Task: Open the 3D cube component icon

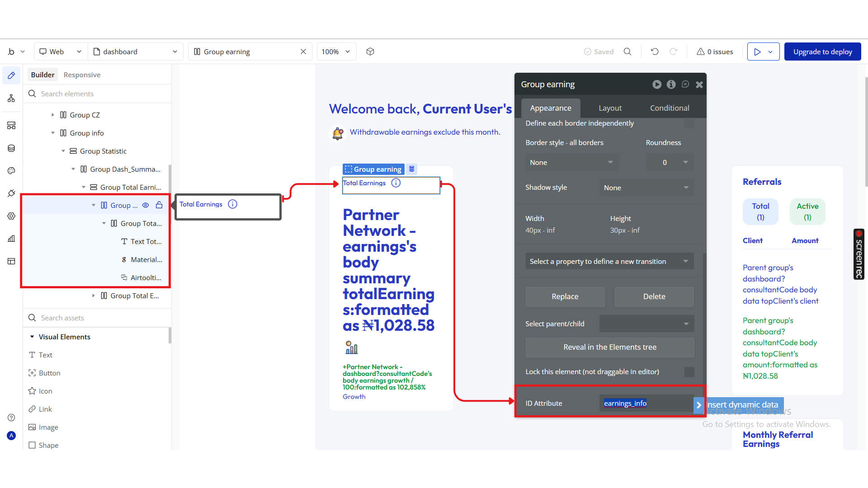Action: [x=370, y=52]
